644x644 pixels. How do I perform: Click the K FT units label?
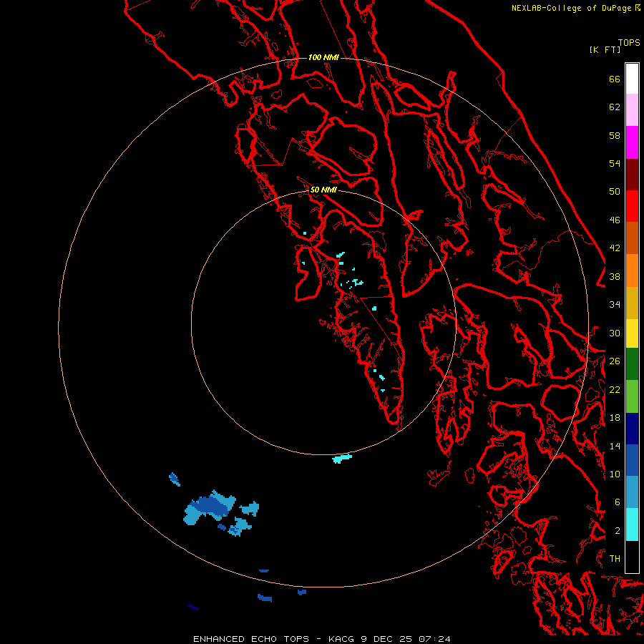tap(605, 49)
